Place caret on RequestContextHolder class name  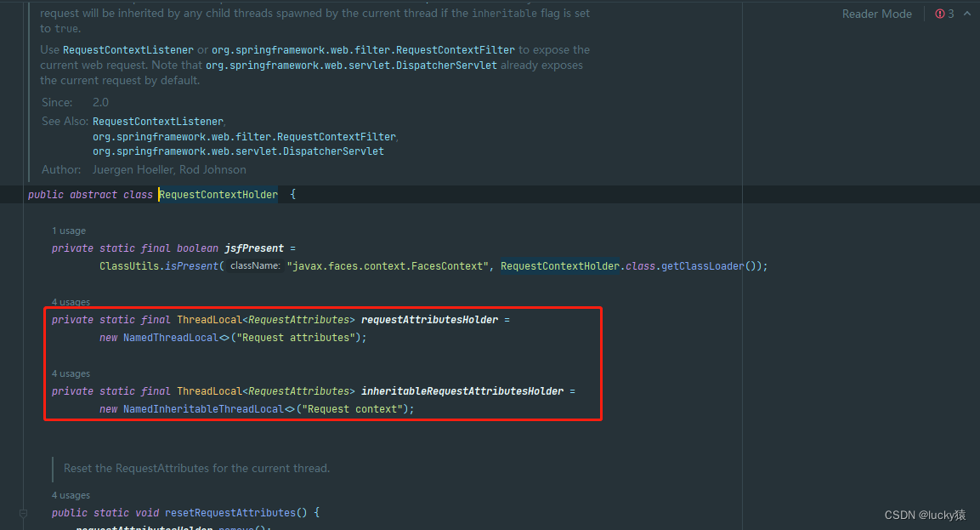pos(218,195)
